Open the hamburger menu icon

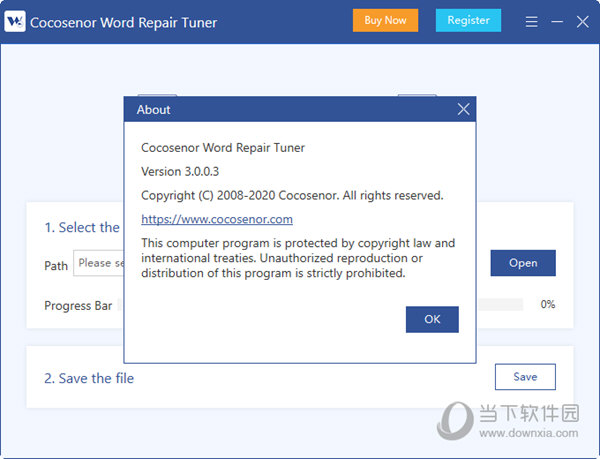pos(532,21)
